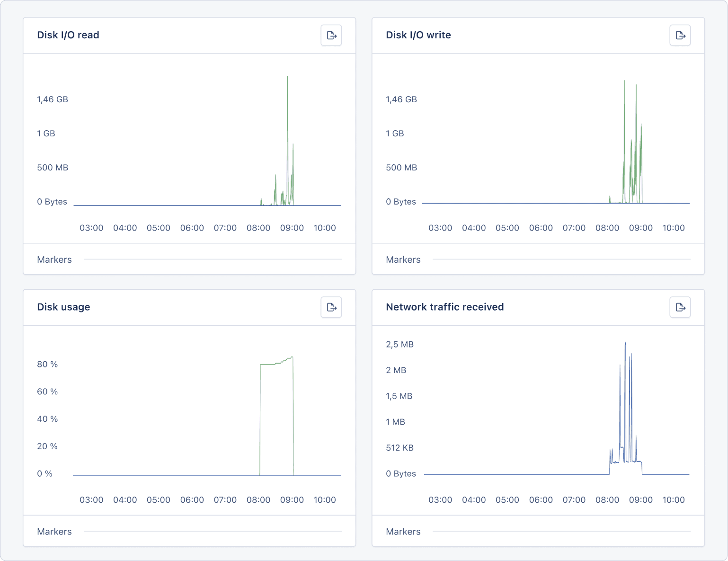Click the Network traffic received title
This screenshot has height=561, width=728.
tap(445, 307)
